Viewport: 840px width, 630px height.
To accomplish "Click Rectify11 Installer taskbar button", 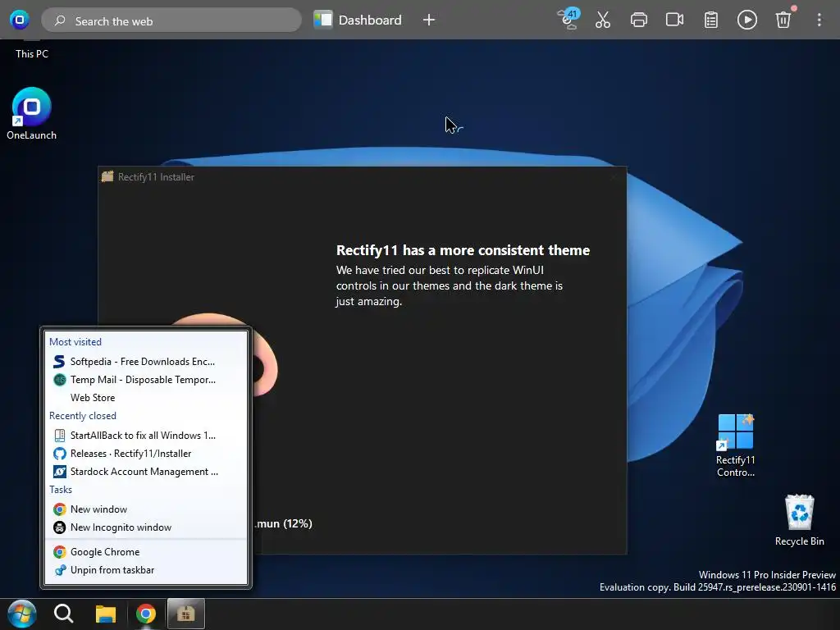I will pos(186,614).
